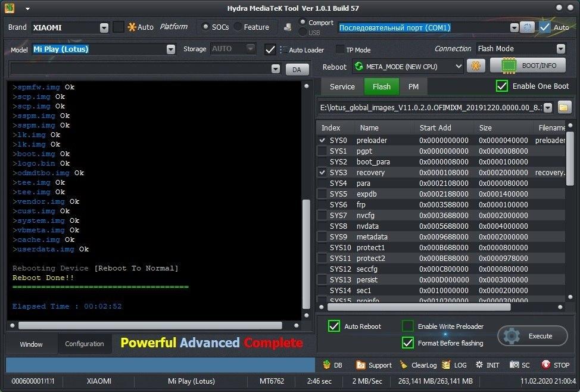580x392 pixels.
Task: Open the PM tab
Action: (413, 86)
